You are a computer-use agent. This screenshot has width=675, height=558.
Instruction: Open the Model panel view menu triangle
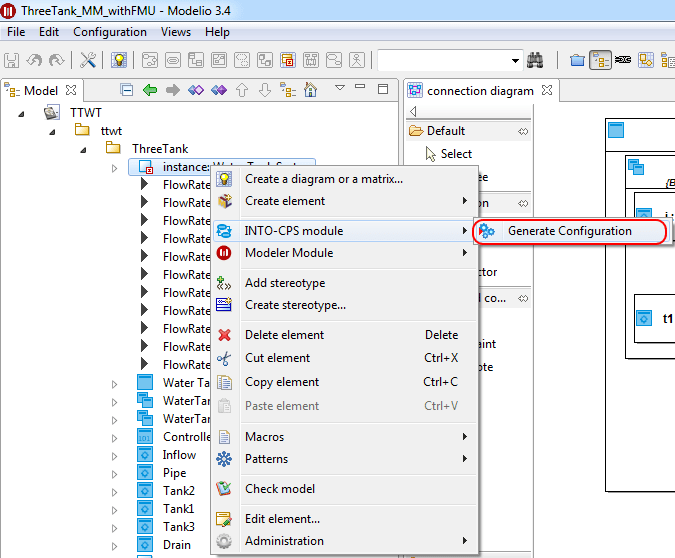340,87
